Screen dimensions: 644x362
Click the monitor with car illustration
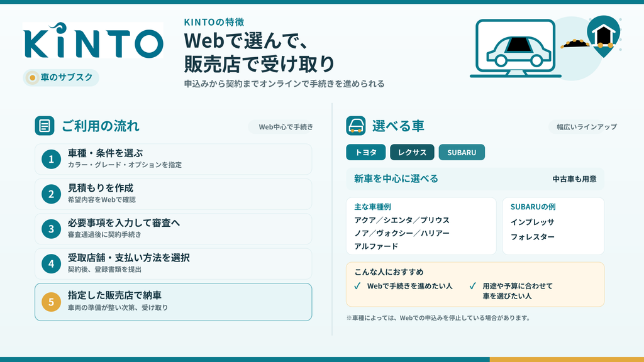[516, 48]
